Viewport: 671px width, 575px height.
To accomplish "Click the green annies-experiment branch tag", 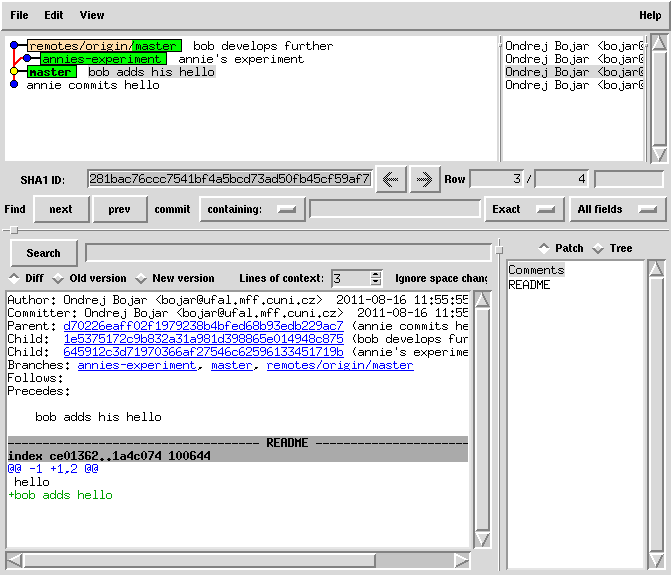I will point(103,59).
